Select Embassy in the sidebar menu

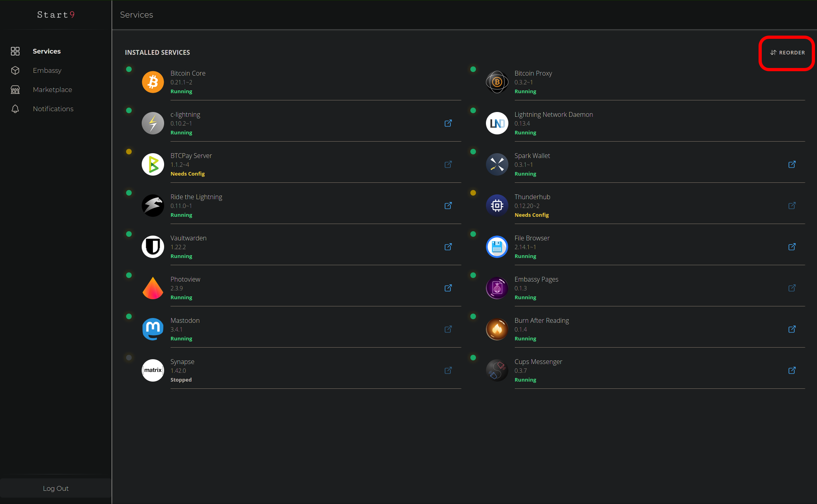point(47,70)
